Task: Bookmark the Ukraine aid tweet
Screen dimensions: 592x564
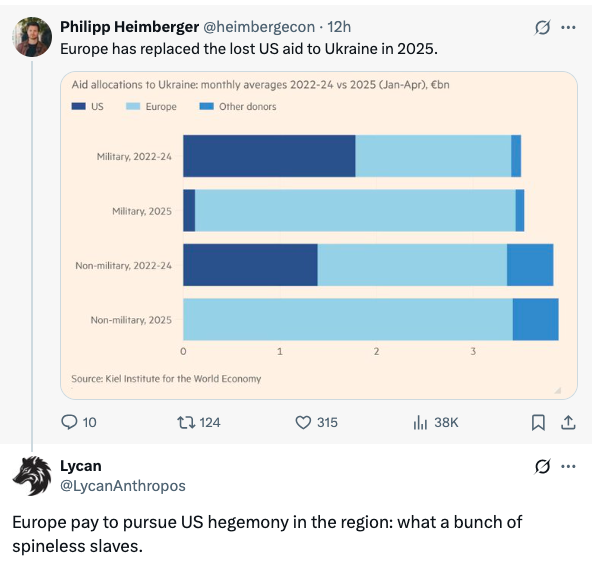Action: pos(538,422)
